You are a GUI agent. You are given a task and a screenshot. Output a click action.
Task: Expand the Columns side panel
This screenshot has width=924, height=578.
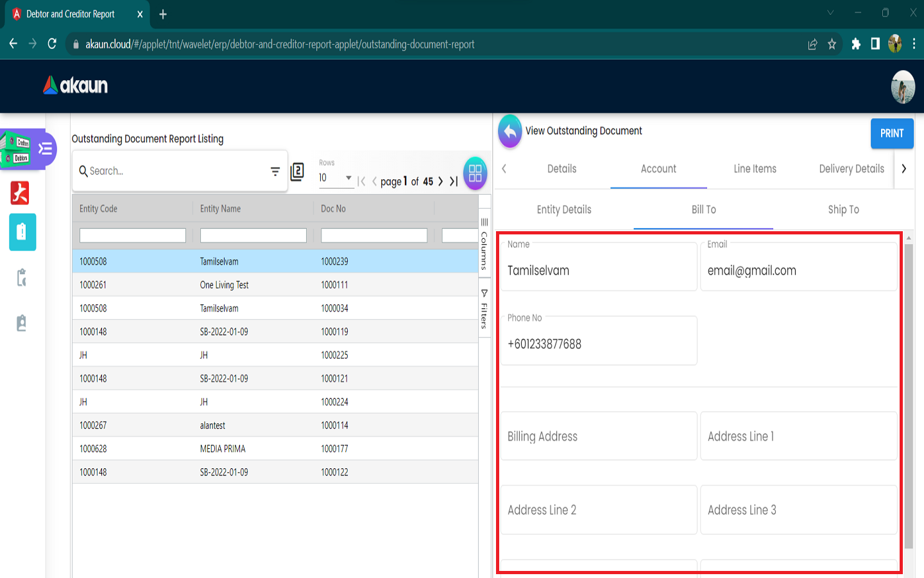coord(484,244)
